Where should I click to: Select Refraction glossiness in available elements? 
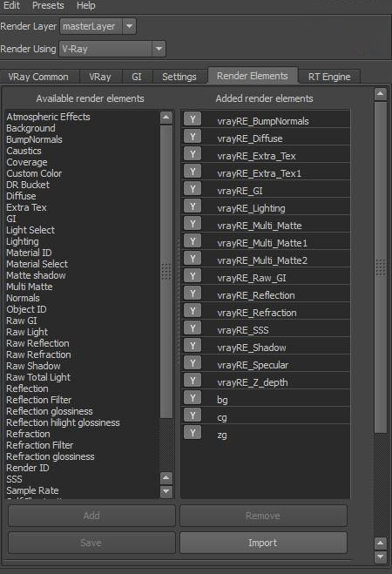point(51,457)
